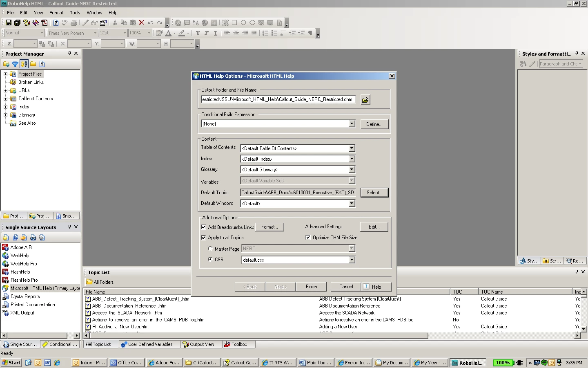Click the Windows Start button
Viewport: 588px width, 368px height.
point(11,363)
